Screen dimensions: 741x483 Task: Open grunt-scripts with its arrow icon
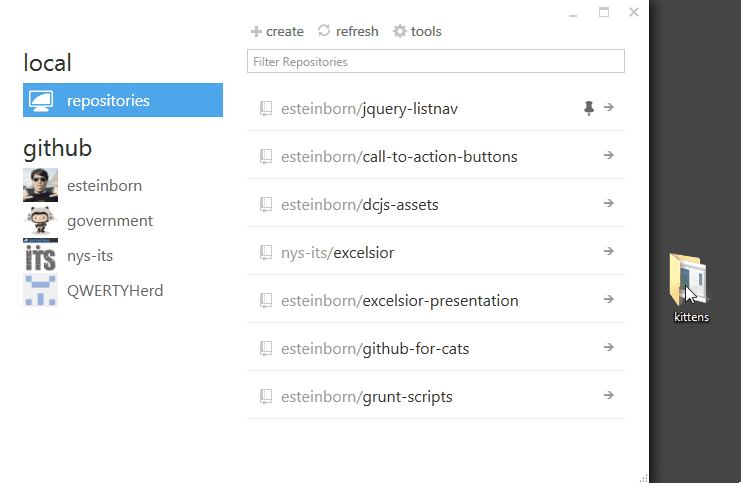pos(609,395)
